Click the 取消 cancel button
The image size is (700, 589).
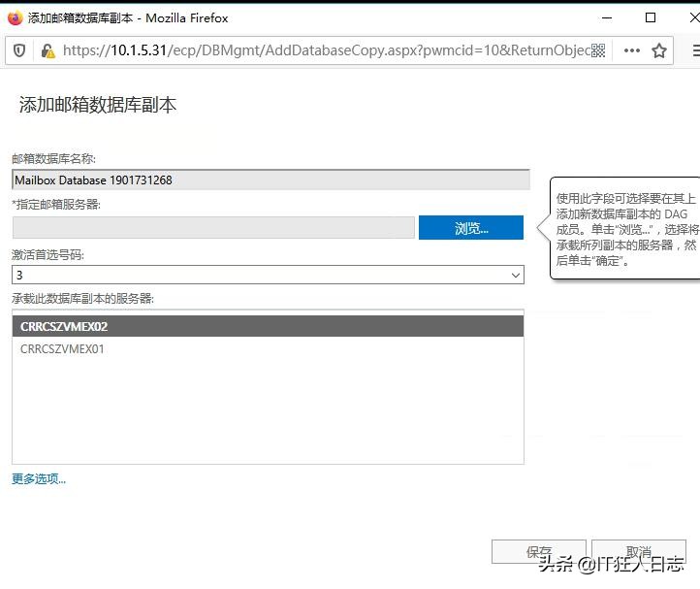[x=638, y=552]
